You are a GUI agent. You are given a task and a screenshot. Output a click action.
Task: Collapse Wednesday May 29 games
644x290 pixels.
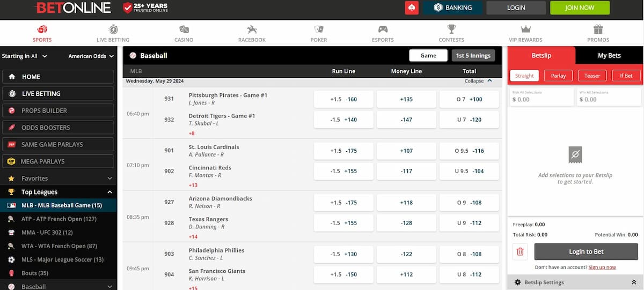(478, 81)
